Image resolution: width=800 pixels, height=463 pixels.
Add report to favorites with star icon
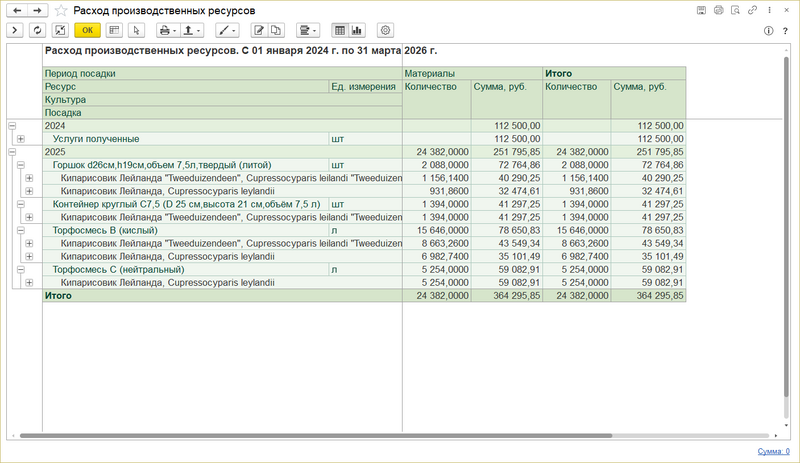tap(60, 10)
